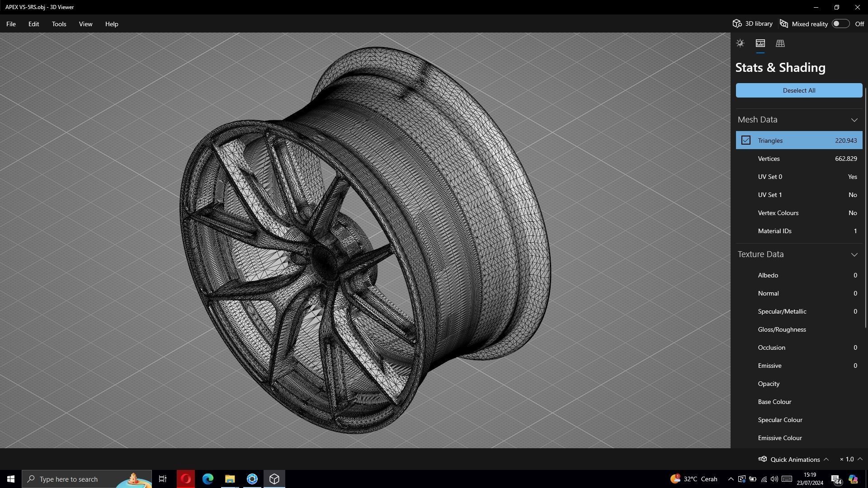The image size is (868, 488).
Task: Collapse the Texture Data section
Action: (854, 254)
